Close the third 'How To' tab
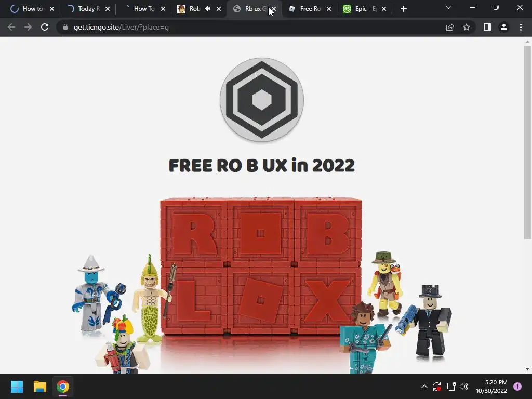 (x=163, y=9)
